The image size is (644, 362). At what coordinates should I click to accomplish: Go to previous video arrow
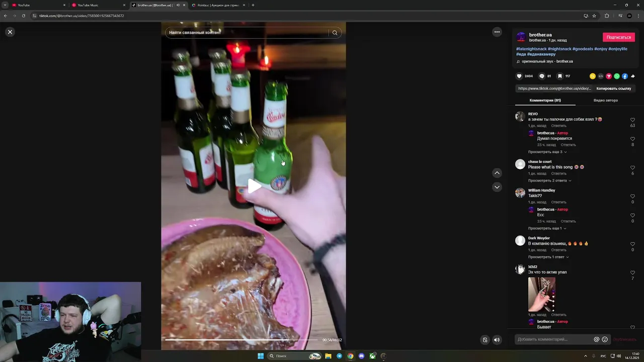click(x=497, y=173)
